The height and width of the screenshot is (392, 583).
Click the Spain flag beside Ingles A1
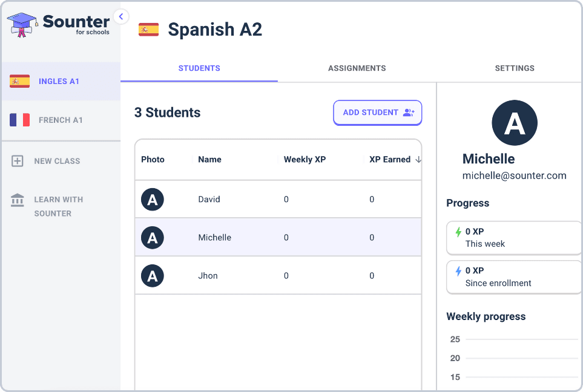[20, 81]
